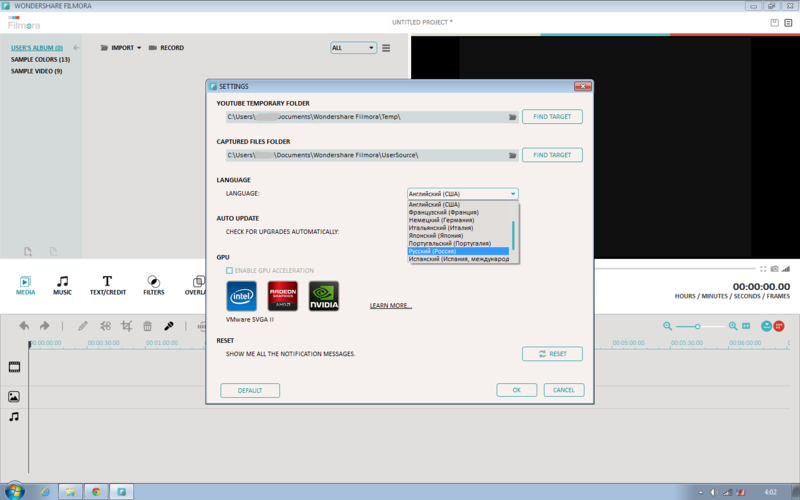Screen dimensions: 800x500
Task: Click the NVIDIA GPU logo
Action: point(324,296)
